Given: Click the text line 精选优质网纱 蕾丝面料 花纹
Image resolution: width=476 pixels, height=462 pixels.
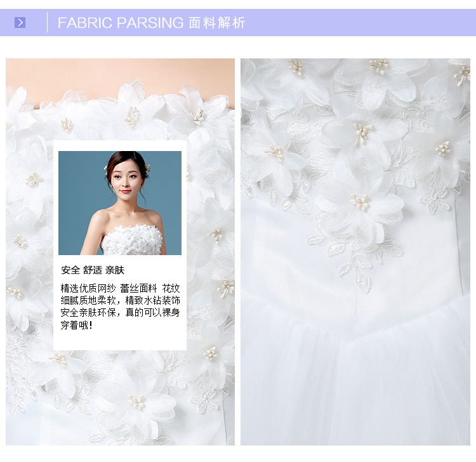Looking at the screenshot, I should click(120, 288).
